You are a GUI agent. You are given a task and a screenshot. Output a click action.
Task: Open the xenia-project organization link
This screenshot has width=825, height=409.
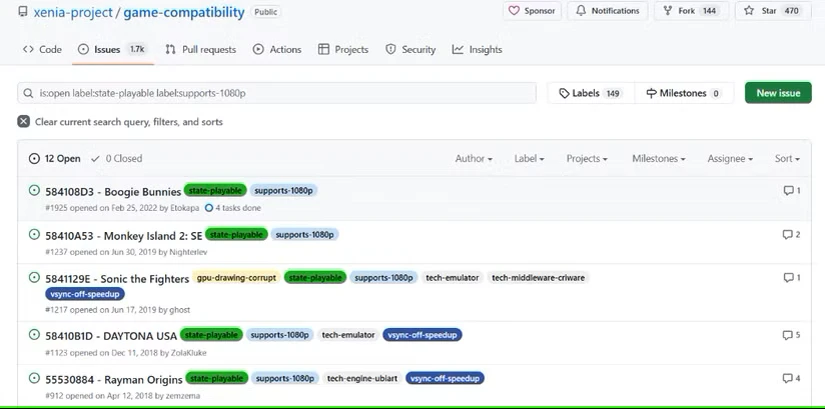pyautogui.click(x=73, y=12)
